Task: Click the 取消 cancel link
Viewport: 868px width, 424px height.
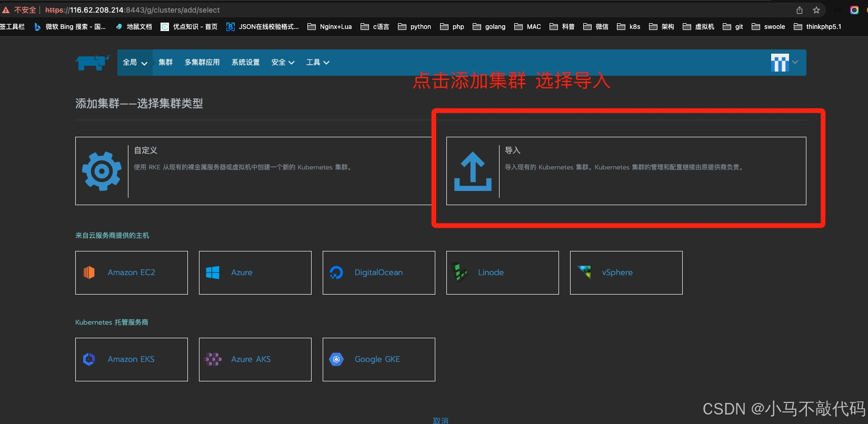Action: pos(441,420)
